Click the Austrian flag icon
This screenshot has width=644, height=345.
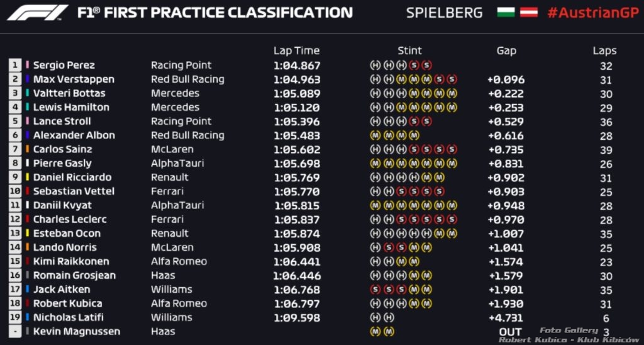[x=529, y=13]
